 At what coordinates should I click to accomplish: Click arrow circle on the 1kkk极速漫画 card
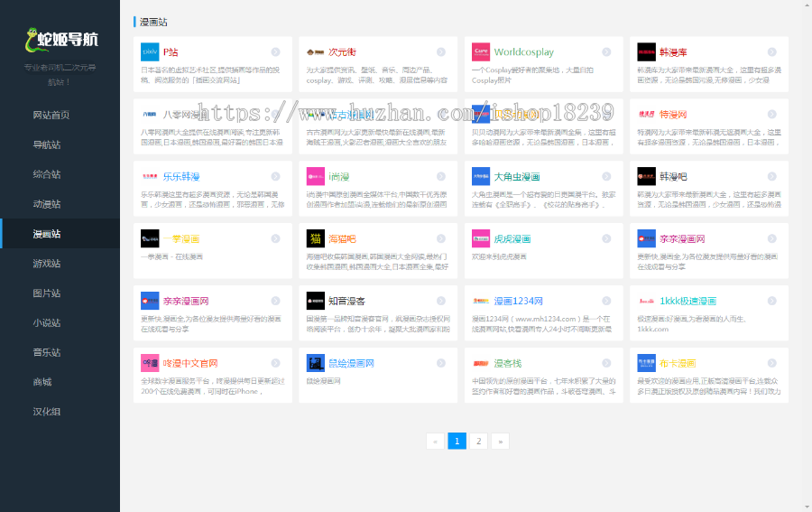pos(772,302)
